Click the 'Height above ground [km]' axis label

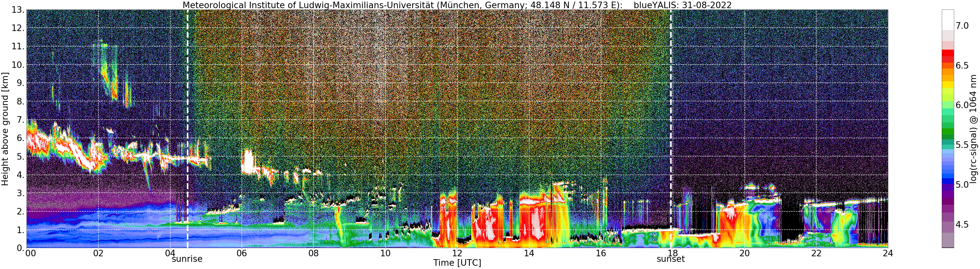[5, 129]
